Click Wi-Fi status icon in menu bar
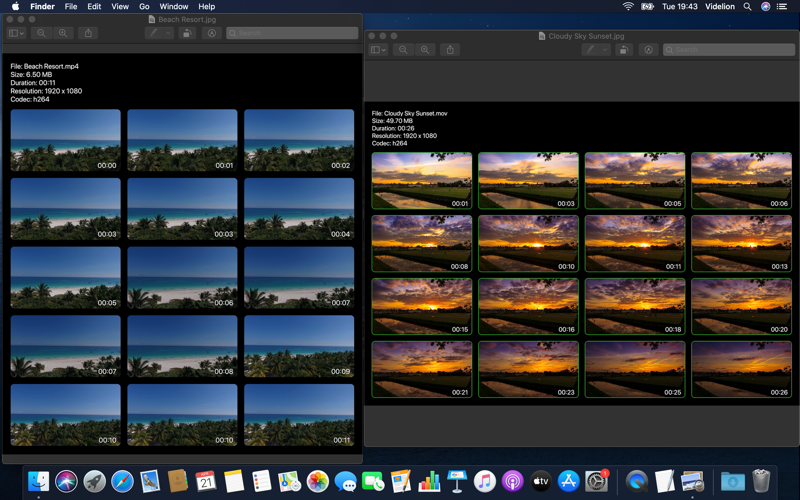Screen dimensions: 800x500 [628, 7]
